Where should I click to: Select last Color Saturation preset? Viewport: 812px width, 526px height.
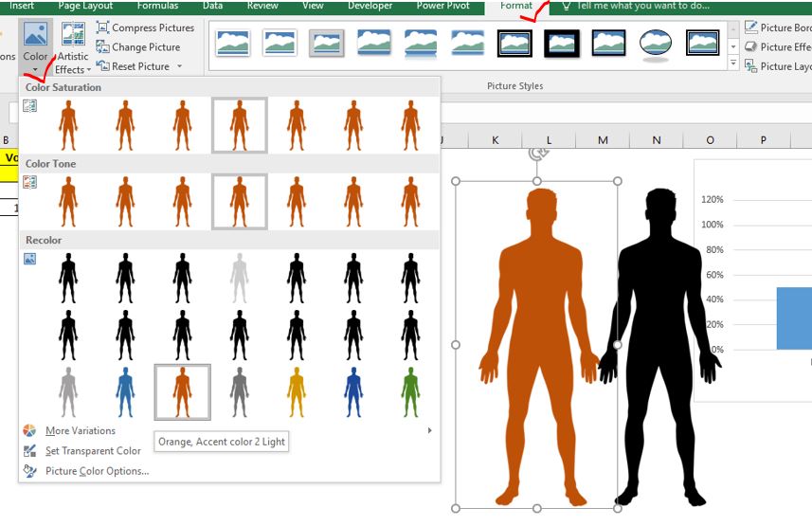410,125
